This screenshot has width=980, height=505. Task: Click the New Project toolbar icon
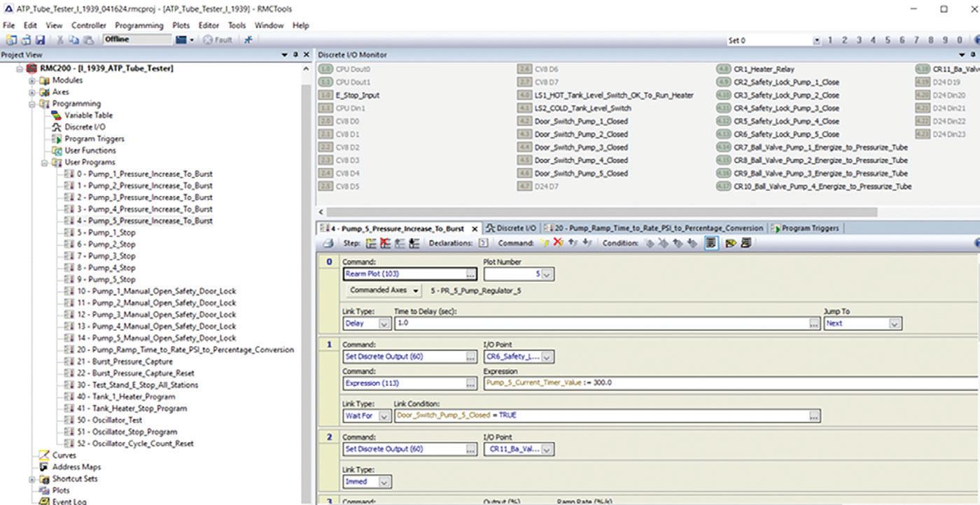(x=12, y=40)
